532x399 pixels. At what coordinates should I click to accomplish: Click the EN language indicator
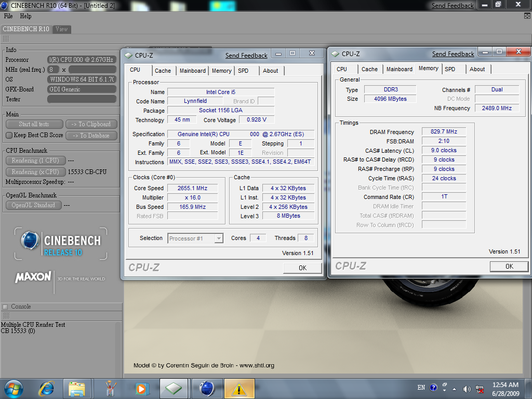tap(421, 388)
